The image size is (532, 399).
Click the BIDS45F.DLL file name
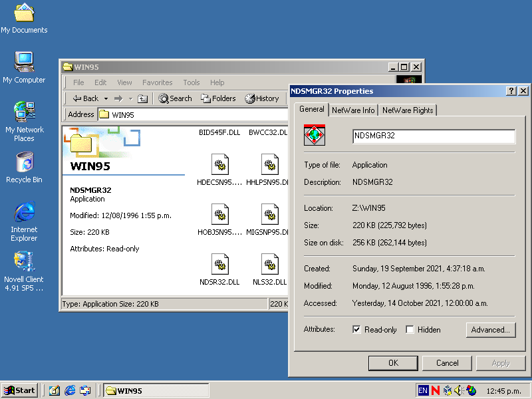[219, 132]
